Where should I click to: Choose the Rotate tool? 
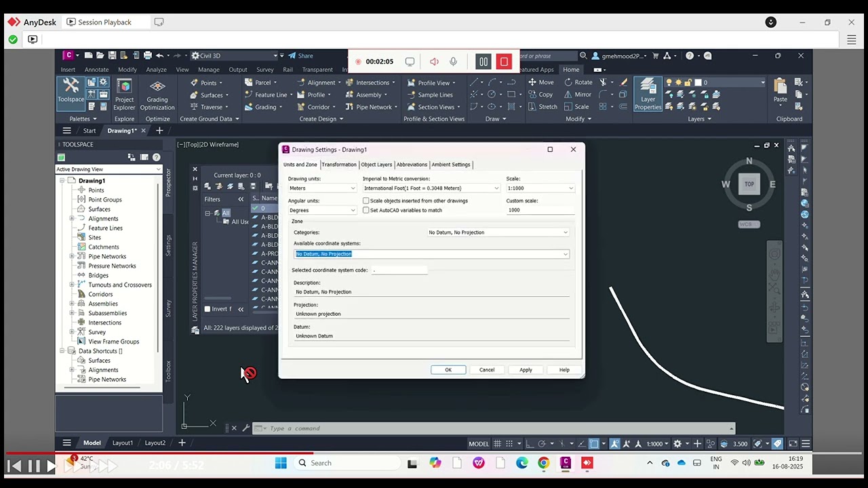point(578,83)
